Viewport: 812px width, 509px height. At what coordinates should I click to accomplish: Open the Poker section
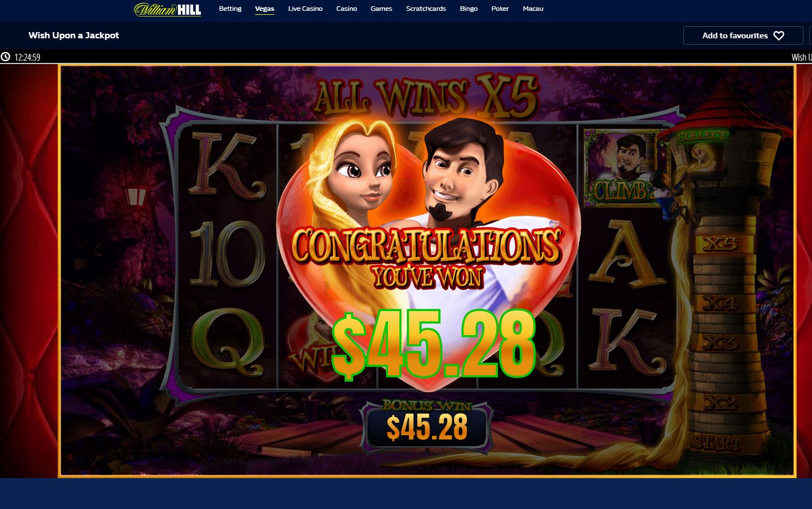coord(500,9)
